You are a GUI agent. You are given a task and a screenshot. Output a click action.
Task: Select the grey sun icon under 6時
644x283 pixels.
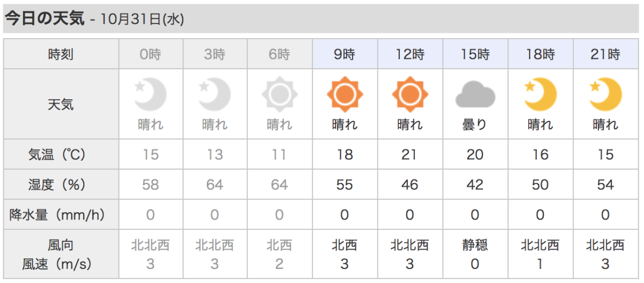[x=280, y=95]
